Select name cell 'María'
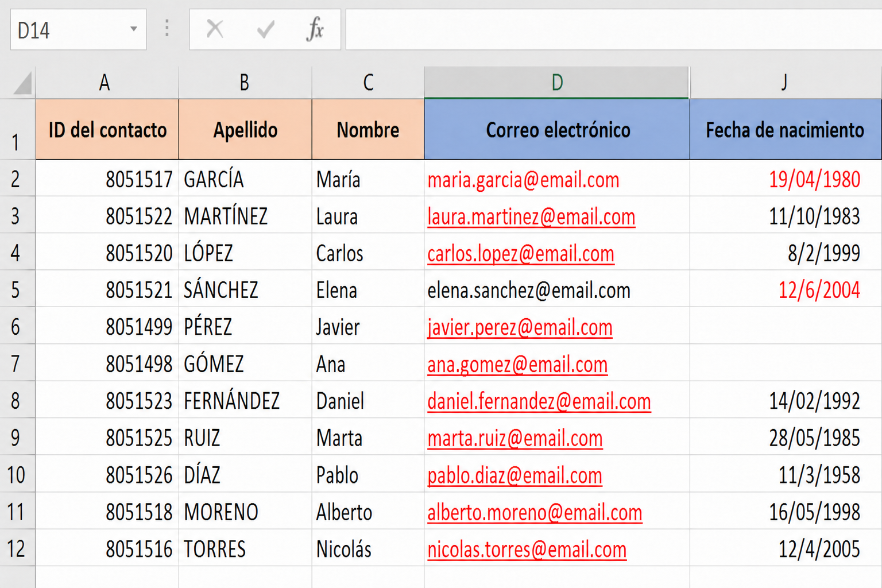882x588 pixels. (x=368, y=179)
